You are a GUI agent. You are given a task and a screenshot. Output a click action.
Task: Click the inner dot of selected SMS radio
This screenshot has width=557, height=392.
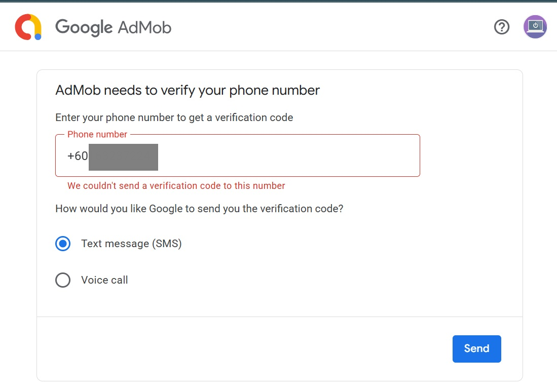[63, 244]
